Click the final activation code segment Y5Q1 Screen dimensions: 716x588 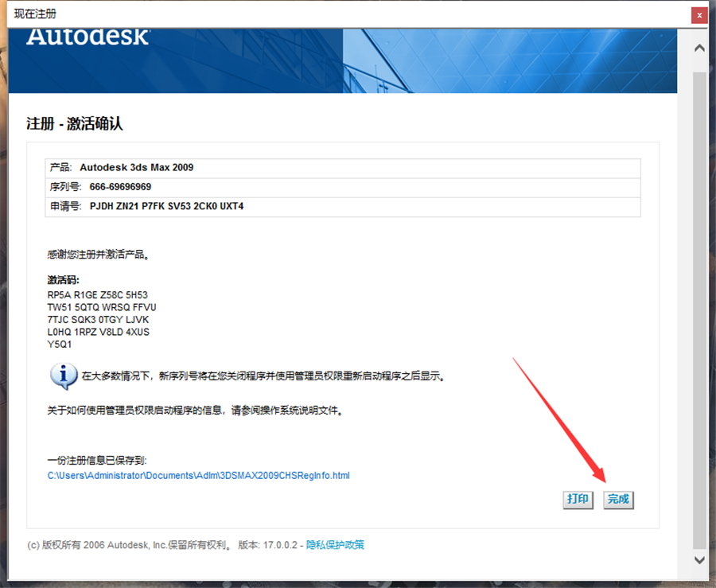click(x=60, y=345)
